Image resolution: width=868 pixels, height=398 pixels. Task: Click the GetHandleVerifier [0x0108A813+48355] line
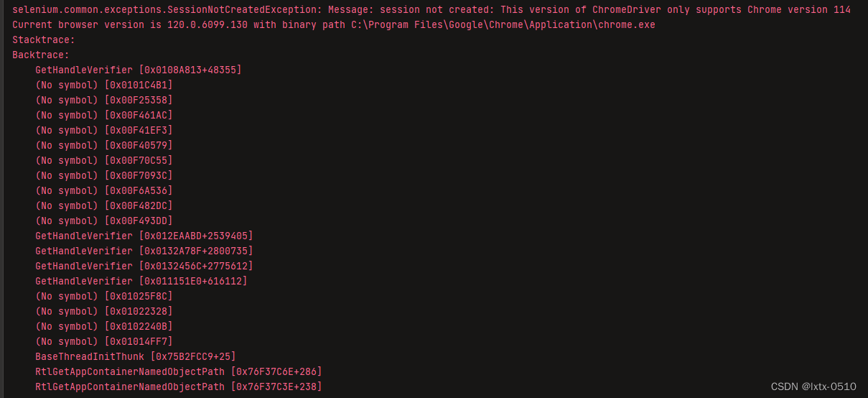[139, 70]
